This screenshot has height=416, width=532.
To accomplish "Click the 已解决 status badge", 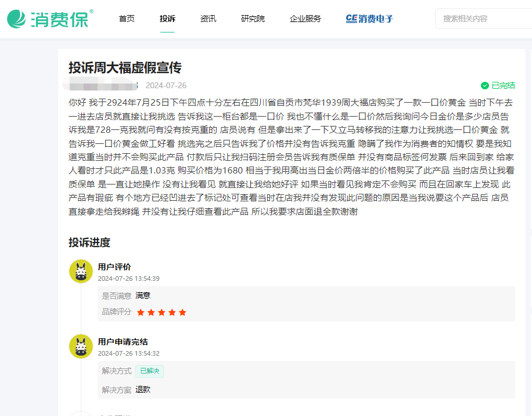I will pyautogui.click(x=150, y=371).
